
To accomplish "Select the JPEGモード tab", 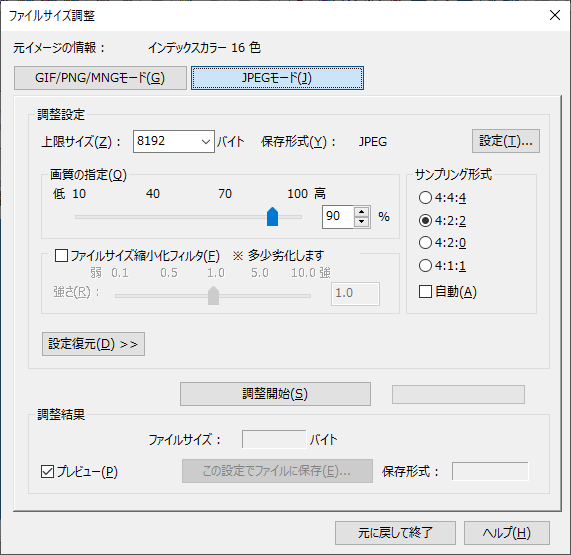I will [277, 78].
